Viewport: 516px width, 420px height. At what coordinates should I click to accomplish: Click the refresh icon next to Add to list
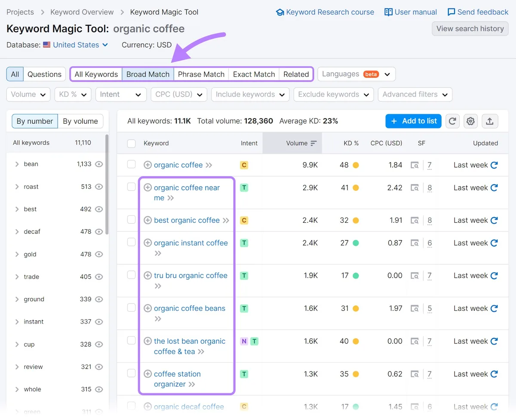click(x=452, y=121)
